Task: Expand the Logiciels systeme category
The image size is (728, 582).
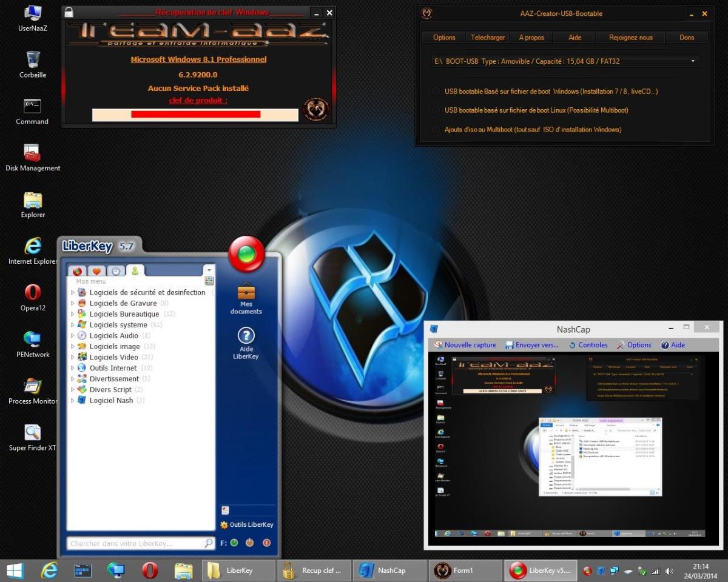Action: [x=73, y=325]
